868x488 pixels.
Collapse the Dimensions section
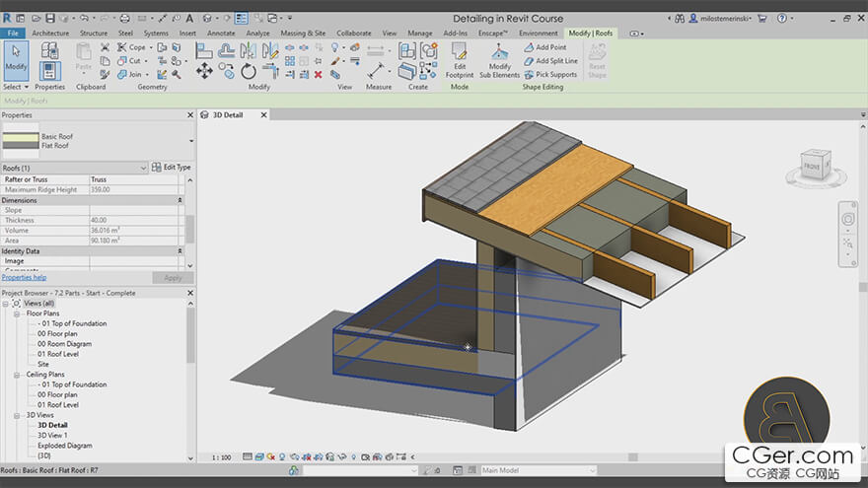[180, 200]
